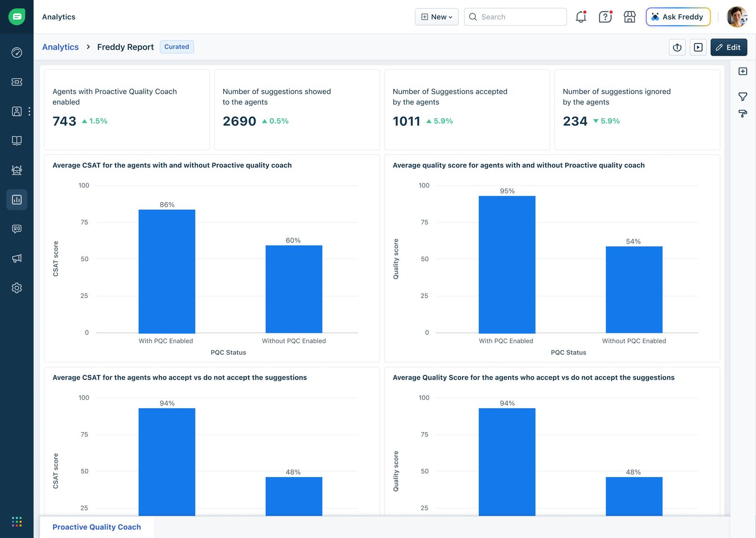Click the Ask Freddy button
Viewport: 756px width, 538px height.
(x=678, y=17)
